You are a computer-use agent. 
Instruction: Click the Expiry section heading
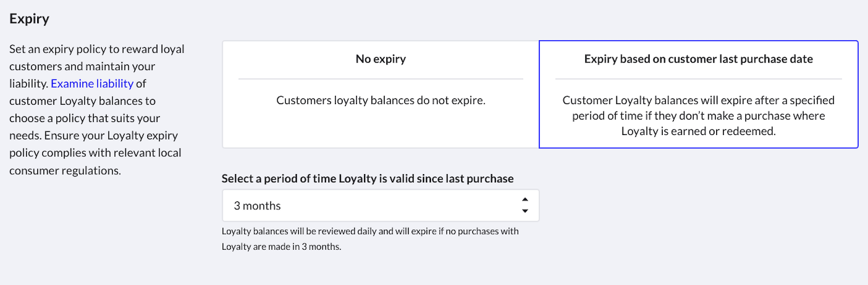(x=29, y=19)
